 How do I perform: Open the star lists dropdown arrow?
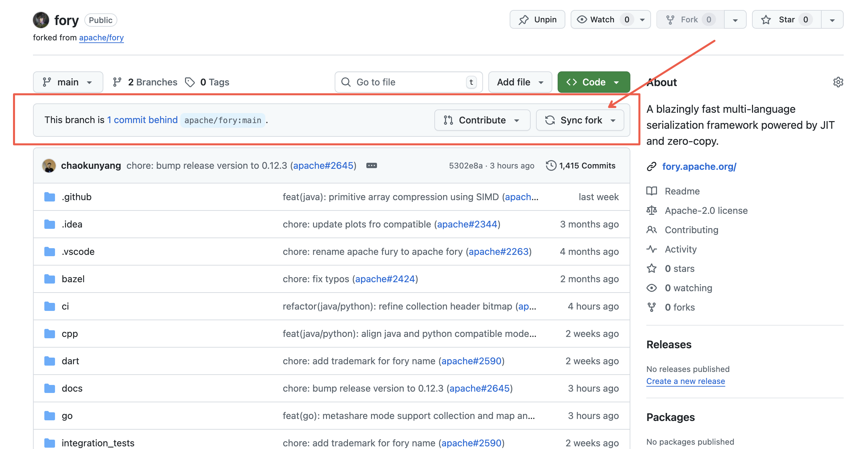[x=832, y=20]
